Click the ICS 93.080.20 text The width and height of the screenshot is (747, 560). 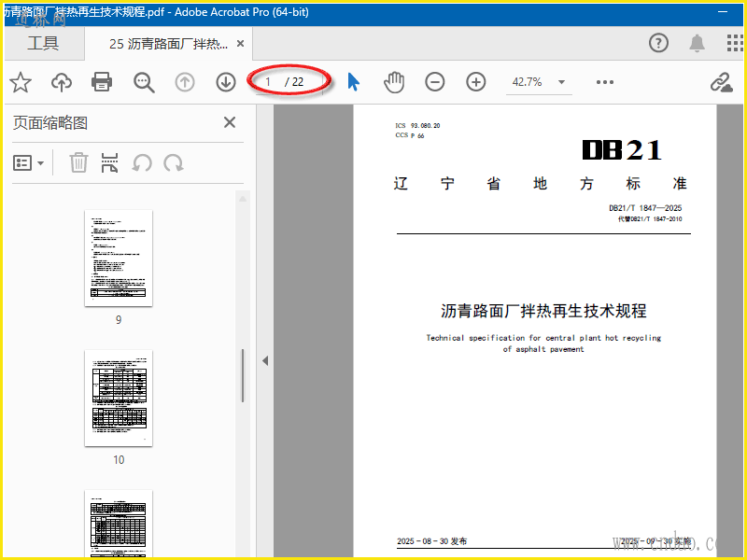[417, 126]
